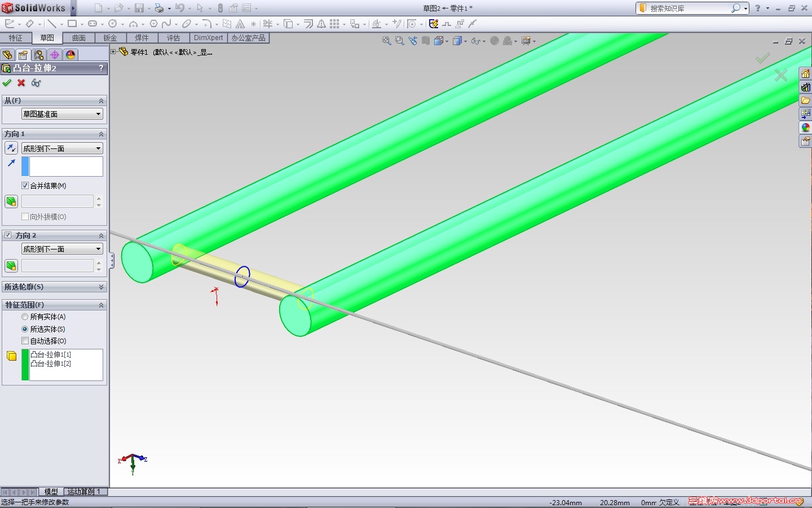Toggle the 自动选择 checkbox
This screenshot has width=812, height=508.
25,341
